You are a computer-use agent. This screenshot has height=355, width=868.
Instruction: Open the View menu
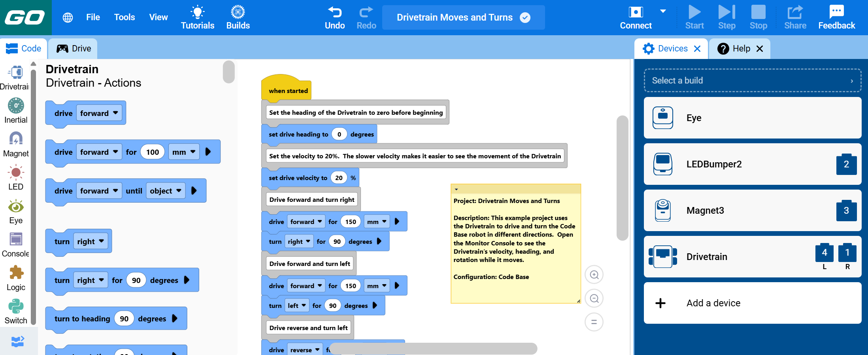click(x=159, y=17)
